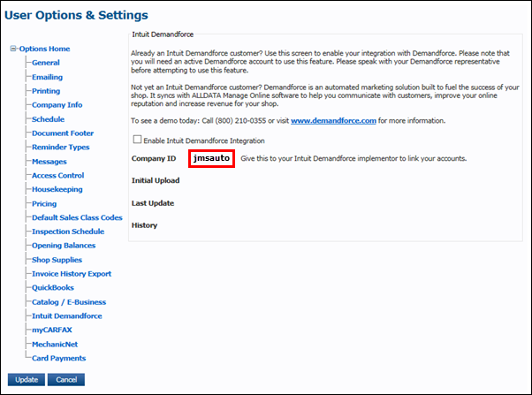
Task: Click the Last Update label
Action: (x=153, y=203)
